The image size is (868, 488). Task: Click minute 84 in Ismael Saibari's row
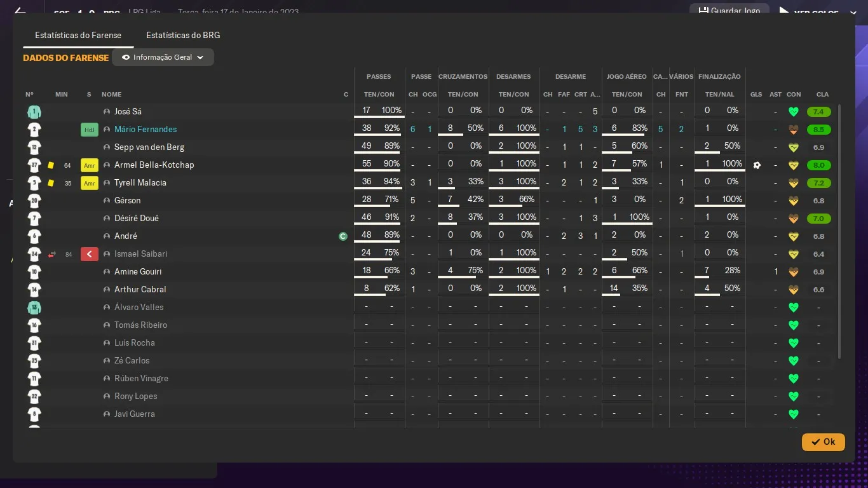69,255
